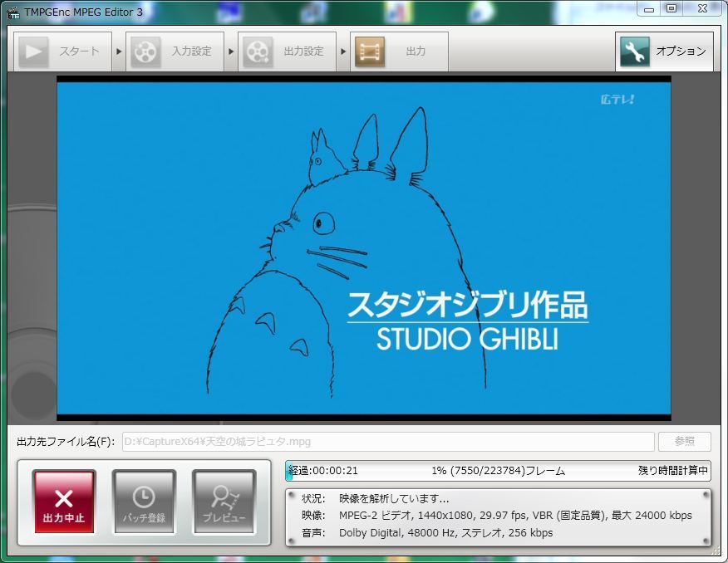The width and height of the screenshot is (728, 563).
Task: Select the 出力 film strip tab
Action: click(x=399, y=51)
